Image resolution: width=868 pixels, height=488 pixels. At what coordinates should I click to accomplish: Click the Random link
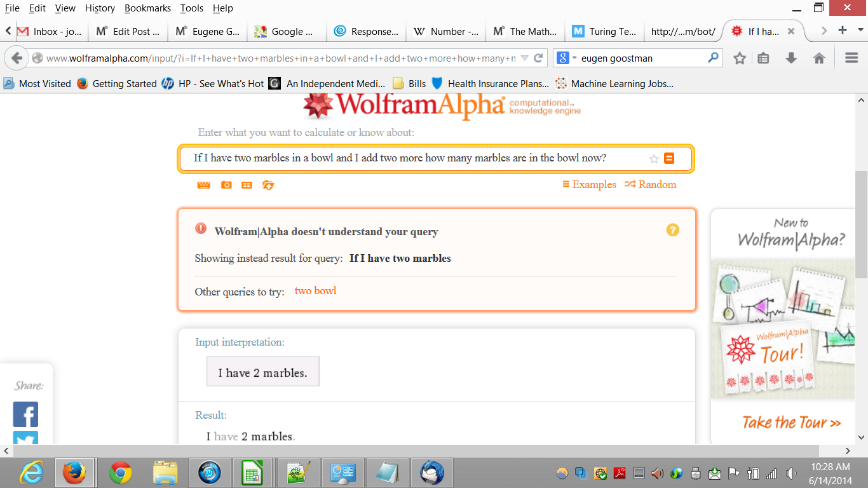[650, 184]
